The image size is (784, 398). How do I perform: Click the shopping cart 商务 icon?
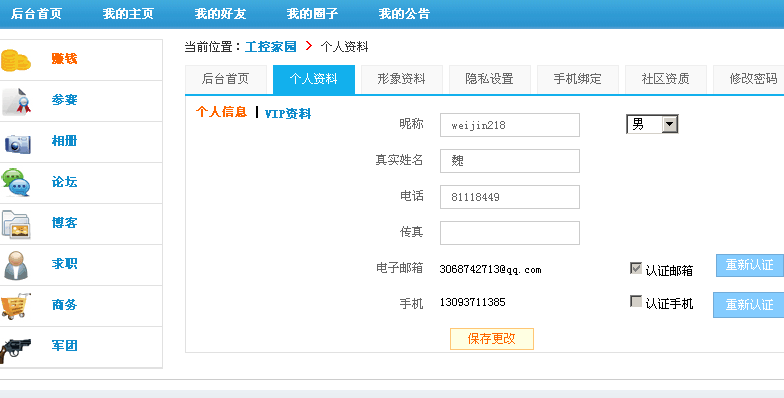pos(16,306)
